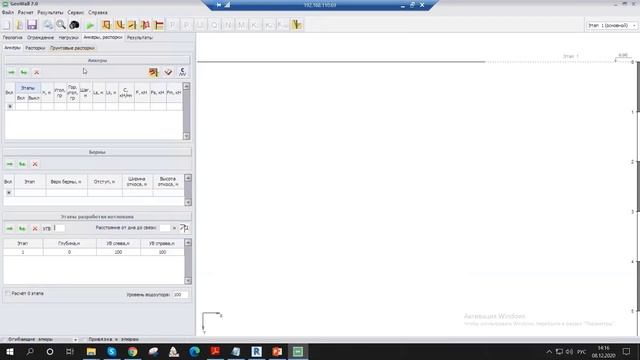Click the excavation stages section header bar
The width and height of the screenshot is (640, 360).
pyautogui.click(x=97, y=217)
